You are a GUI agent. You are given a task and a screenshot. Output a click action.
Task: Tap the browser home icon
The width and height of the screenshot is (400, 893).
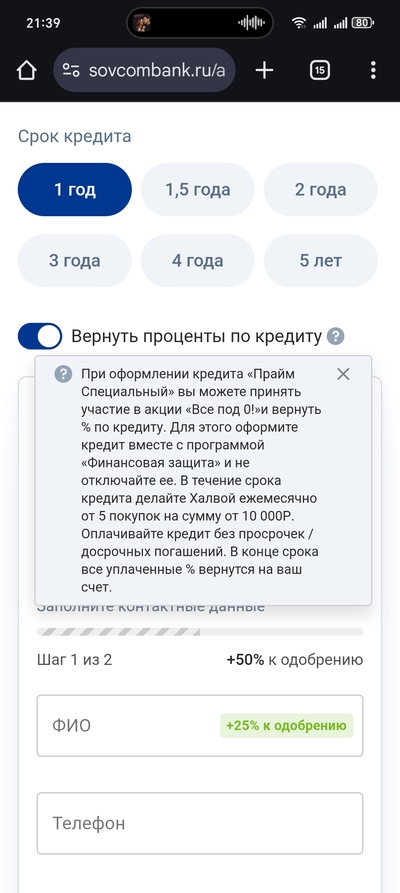[x=26, y=71]
